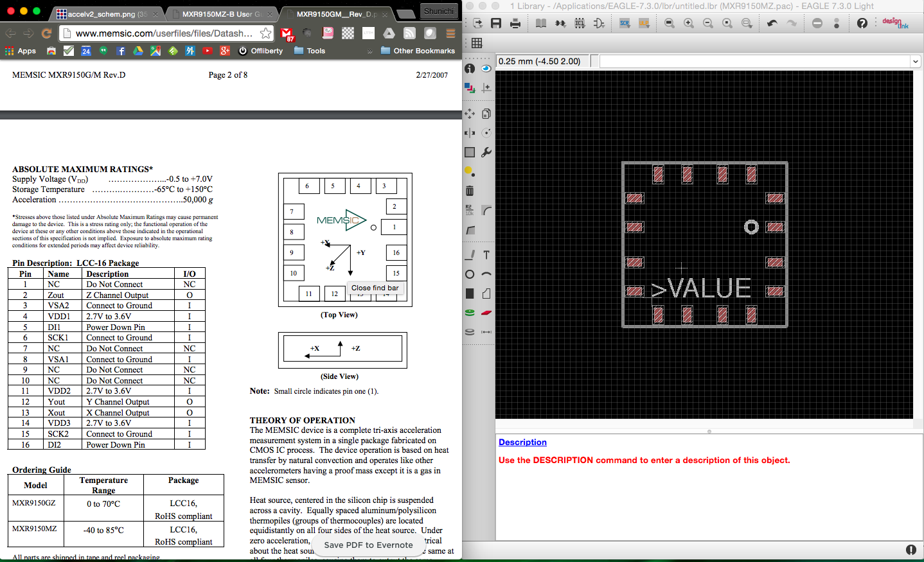The width and height of the screenshot is (924, 562).
Task: Select the Change wrench tool
Action: tap(486, 152)
